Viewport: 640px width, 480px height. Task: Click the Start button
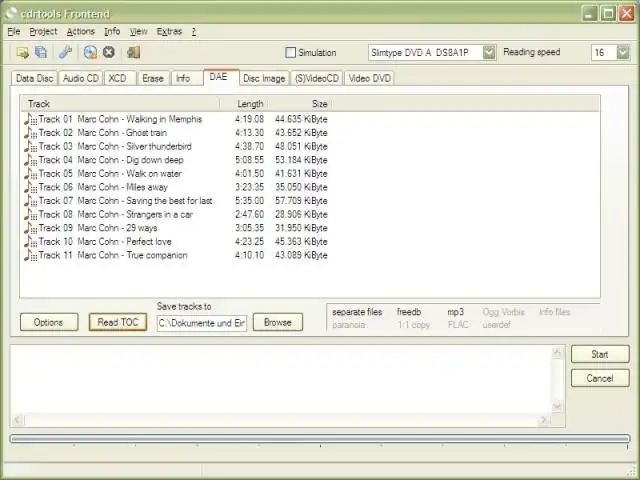600,354
